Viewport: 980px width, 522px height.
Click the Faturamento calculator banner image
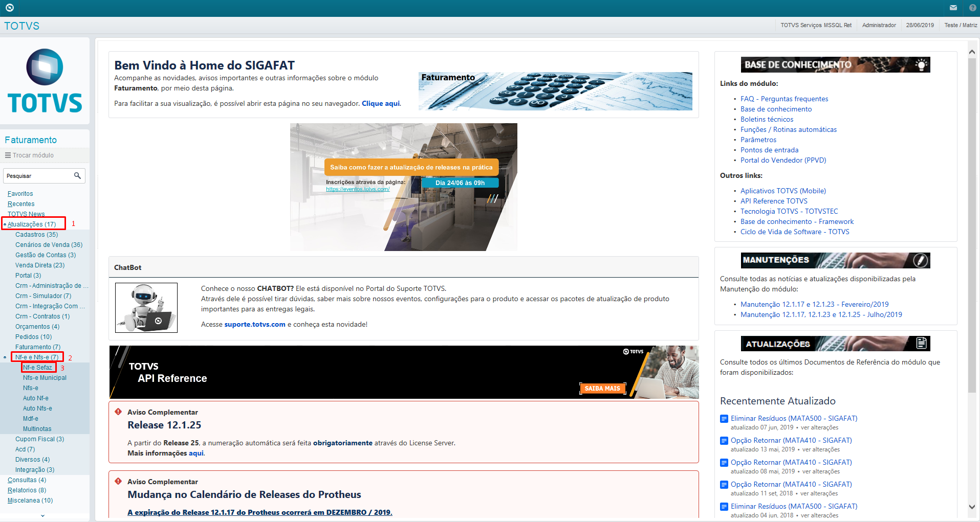tap(555, 91)
